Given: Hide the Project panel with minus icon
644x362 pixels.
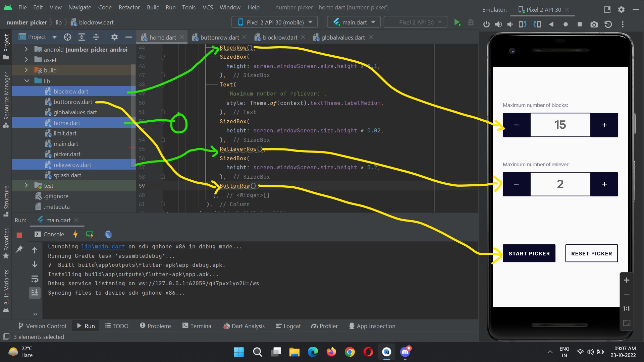Looking at the screenshot, I should [x=128, y=37].
